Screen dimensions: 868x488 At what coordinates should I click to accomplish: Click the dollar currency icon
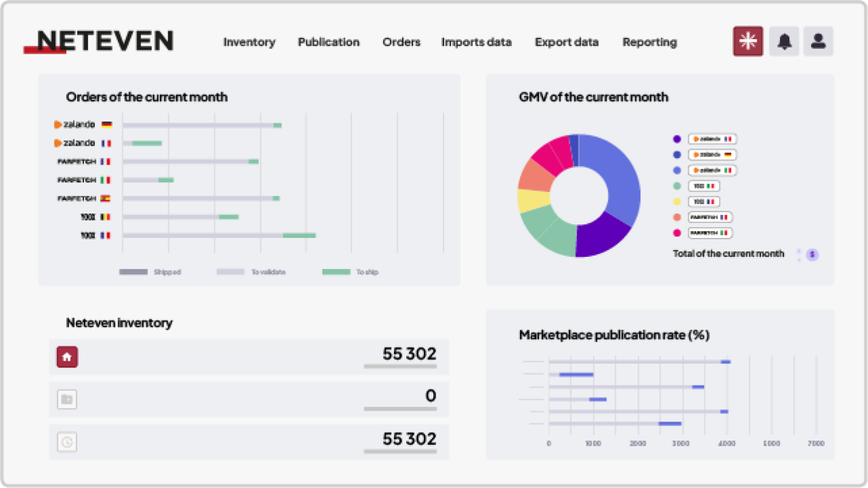[x=812, y=255]
